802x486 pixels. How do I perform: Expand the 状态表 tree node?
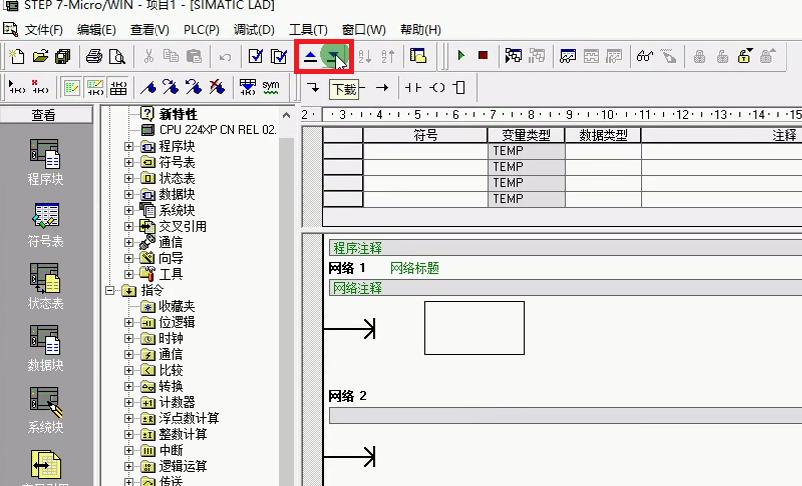[129, 179]
